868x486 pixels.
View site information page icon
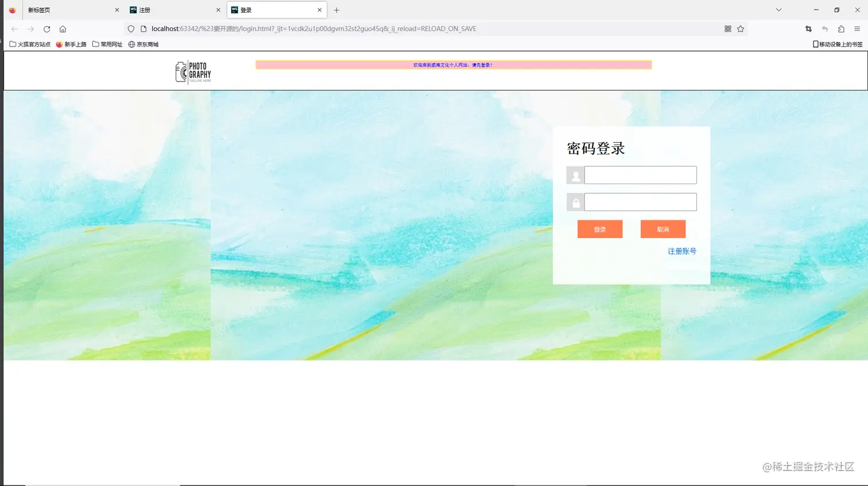click(144, 29)
